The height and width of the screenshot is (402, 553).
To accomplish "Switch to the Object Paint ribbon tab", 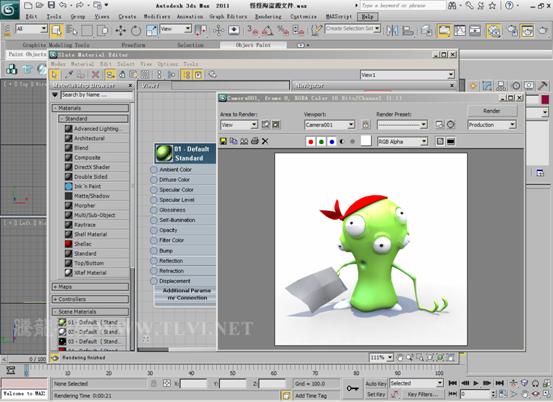I will pos(253,45).
